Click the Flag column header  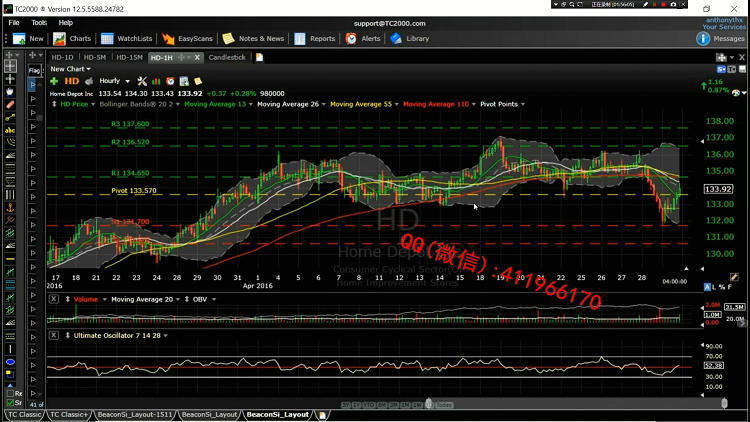(34, 70)
